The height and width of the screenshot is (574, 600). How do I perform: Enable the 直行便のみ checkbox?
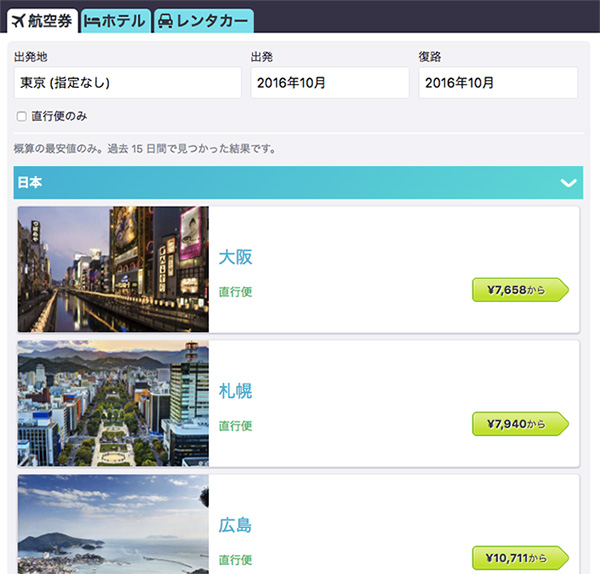(21, 116)
